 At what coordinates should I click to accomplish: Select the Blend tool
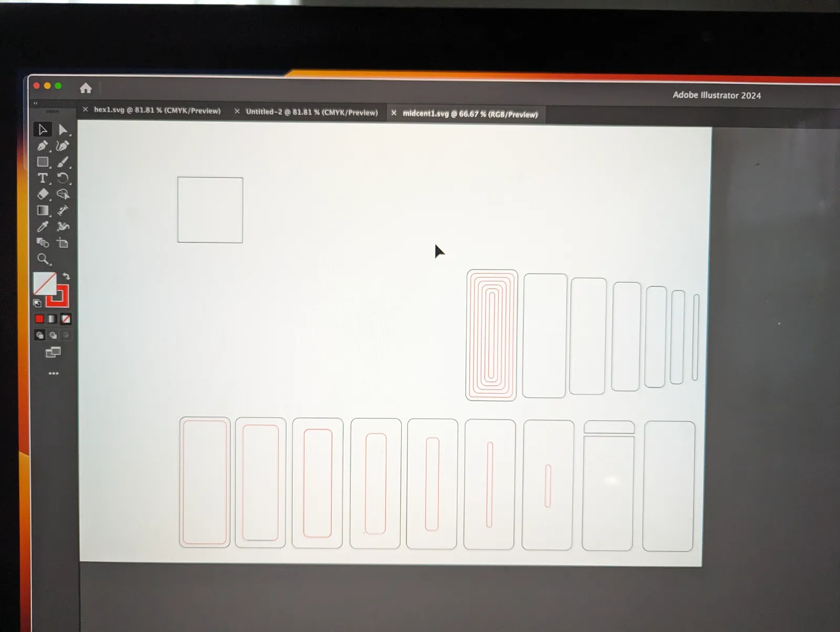(43, 243)
